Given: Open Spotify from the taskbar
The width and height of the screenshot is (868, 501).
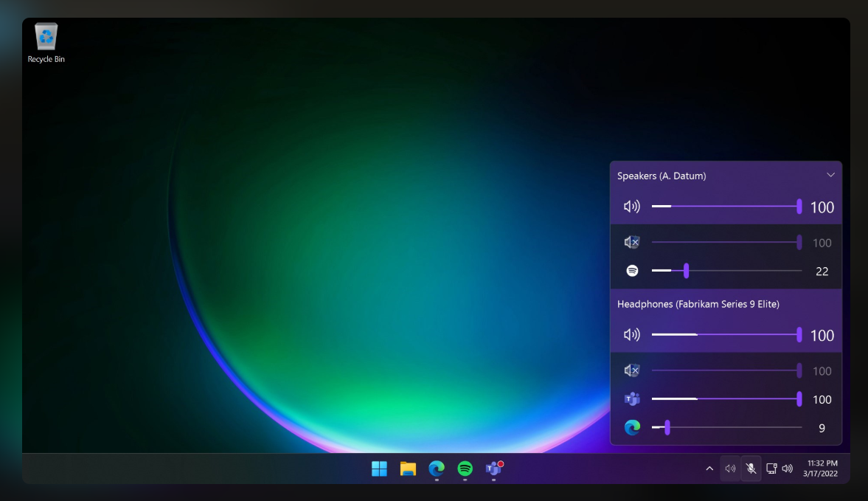Looking at the screenshot, I should 465,469.
